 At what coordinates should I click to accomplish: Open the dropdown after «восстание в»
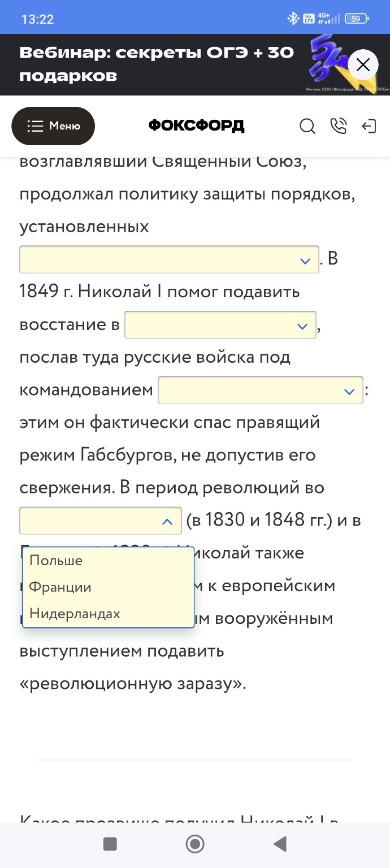220,325
